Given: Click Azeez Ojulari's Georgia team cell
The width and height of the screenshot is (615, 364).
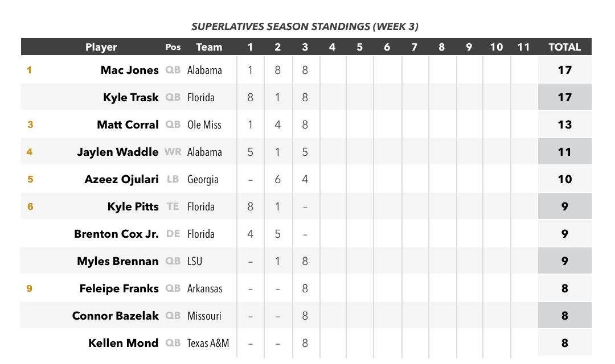Looking at the screenshot, I should coord(203,180).
